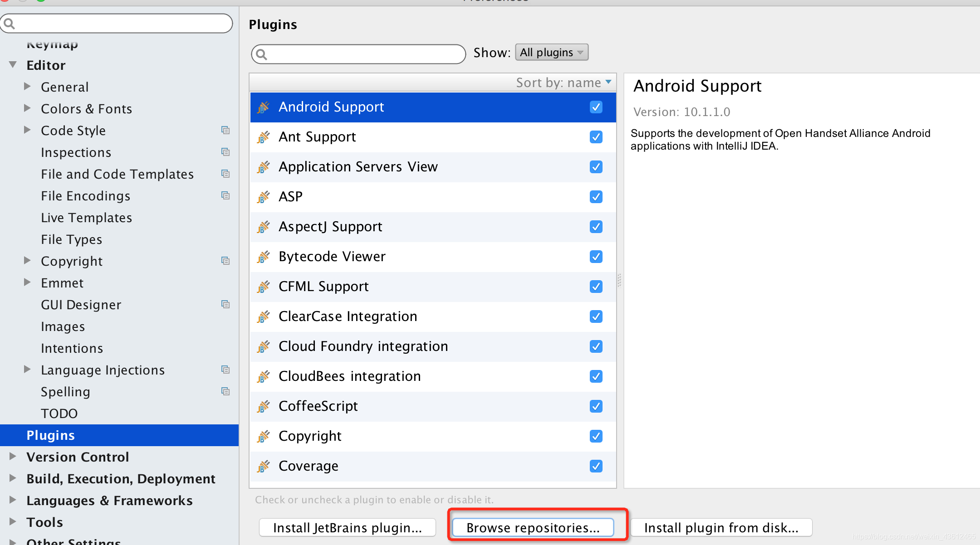Click project-level icon beside Inspections

pos(225,152)
